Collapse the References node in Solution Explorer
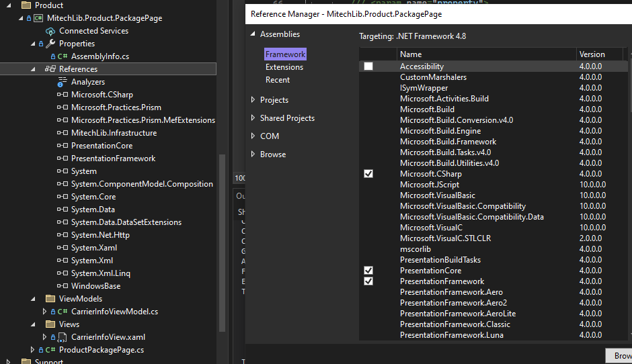 pos(33,69)
